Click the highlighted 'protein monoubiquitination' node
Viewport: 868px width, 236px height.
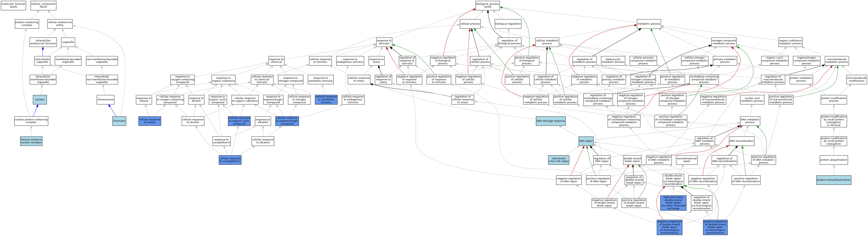pyautogui.click(x=834, y=180)
